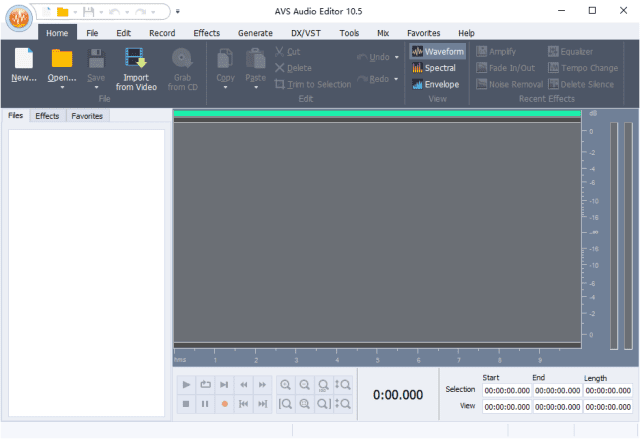Click the Play button
640x439 pixels.
186,385
